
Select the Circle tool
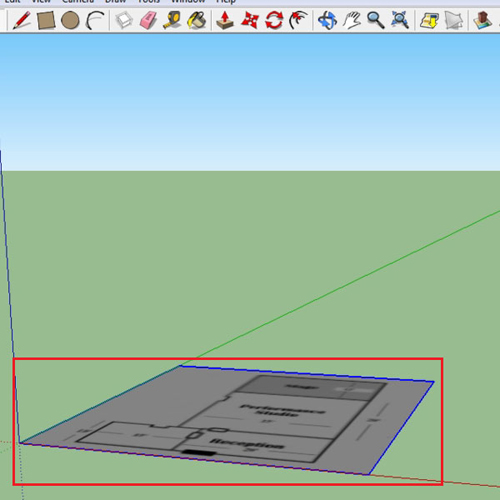[x=70, y=20]
